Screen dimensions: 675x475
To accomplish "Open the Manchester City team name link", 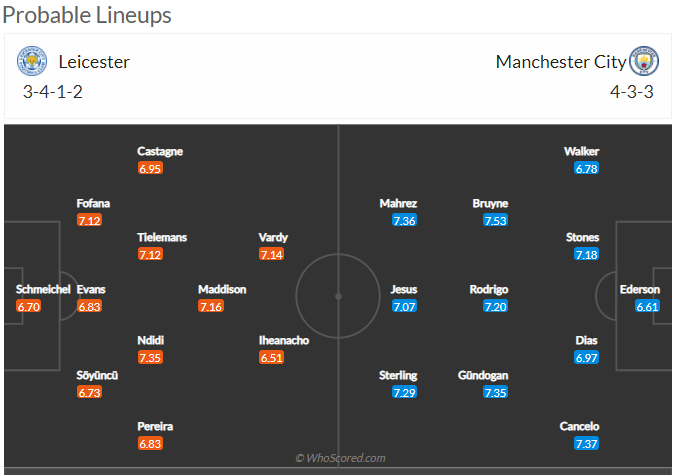I will pyautogui.click(x=561, y=62).
